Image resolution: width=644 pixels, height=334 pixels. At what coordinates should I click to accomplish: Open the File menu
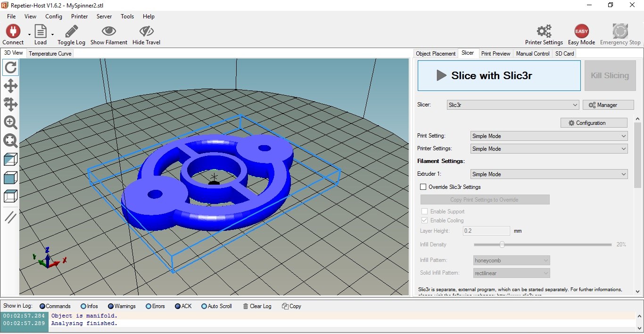tap(11, 16)
